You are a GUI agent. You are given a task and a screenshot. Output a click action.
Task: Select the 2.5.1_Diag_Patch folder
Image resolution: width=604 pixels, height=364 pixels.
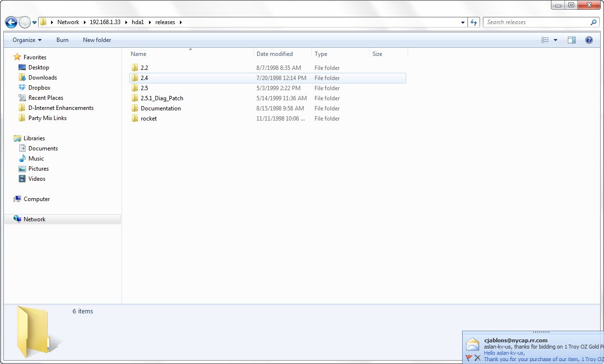(x=162, y=98)
